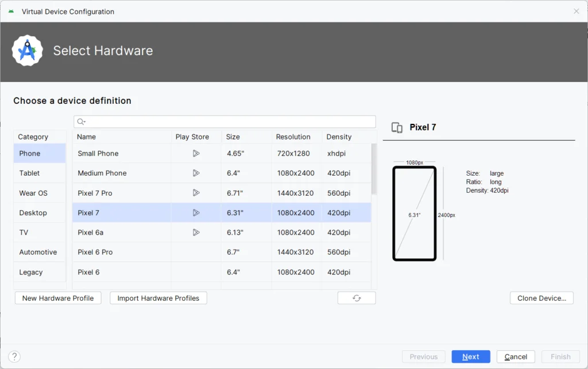
Task: Click 1080x2400 resolution in Pixel 6a row
Action: pos(297,232)
